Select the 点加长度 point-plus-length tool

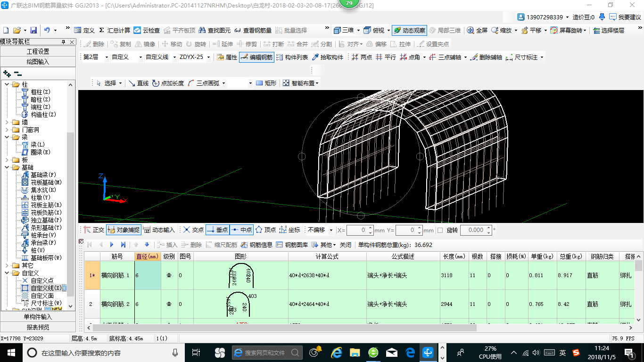coord(168,83)
